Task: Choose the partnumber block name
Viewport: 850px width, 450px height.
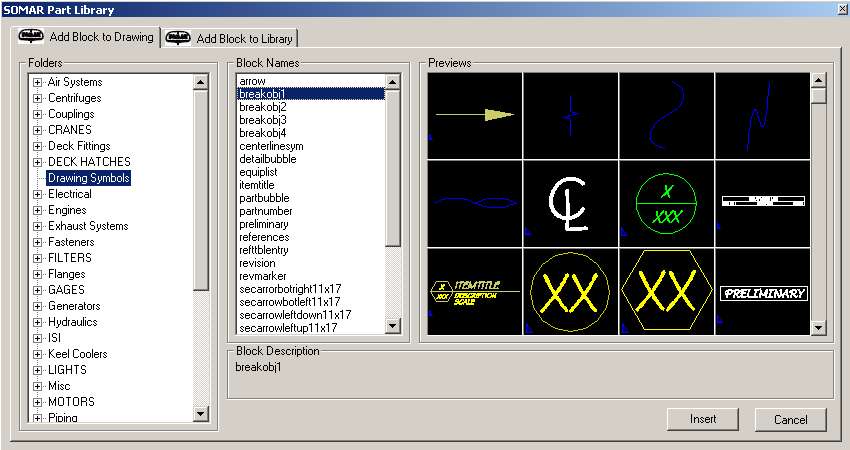Action: [x=266, y=211]
